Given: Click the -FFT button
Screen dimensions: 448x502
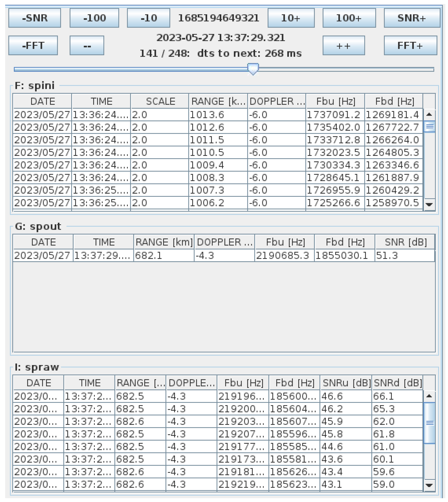Looking at the screenshot, I should (33, 46).
